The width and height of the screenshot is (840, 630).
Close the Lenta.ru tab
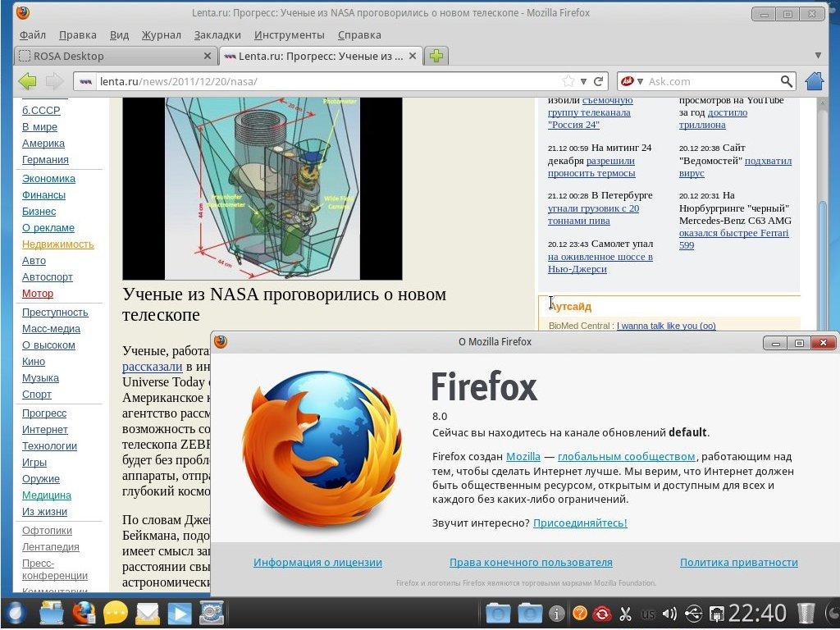click(413, 56)
